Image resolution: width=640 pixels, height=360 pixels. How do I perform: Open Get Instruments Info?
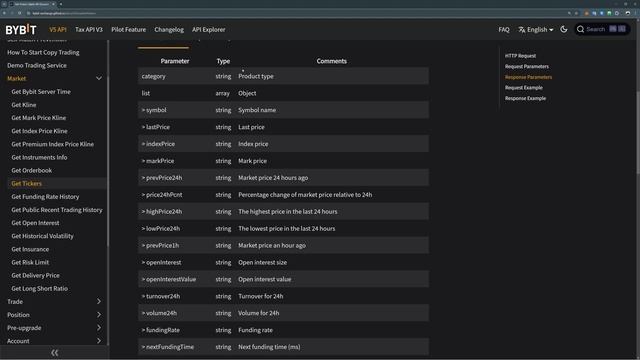tap(39, 157)
